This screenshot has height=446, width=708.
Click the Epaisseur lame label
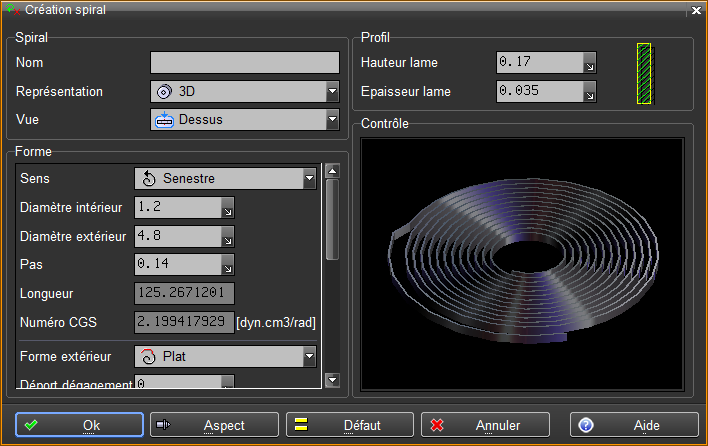405,92
